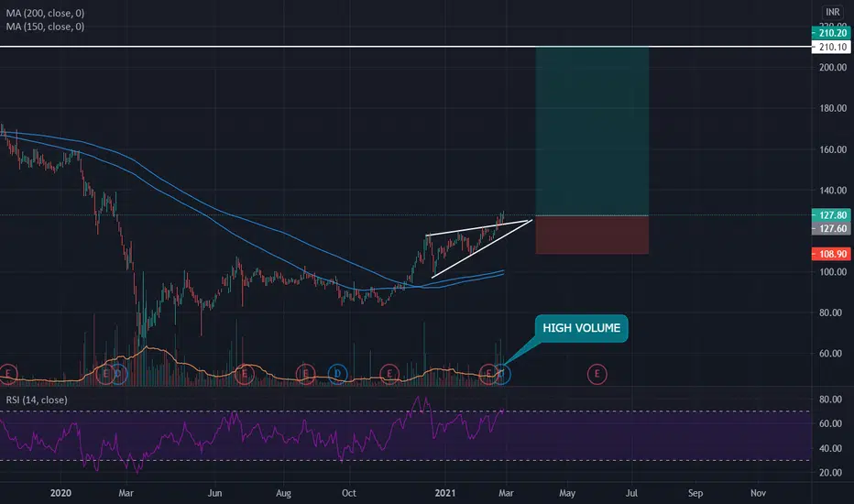Select the RSI (14, close) indicator legend
854x504 pixels.
pyautogui.click(x=37, y=400)
